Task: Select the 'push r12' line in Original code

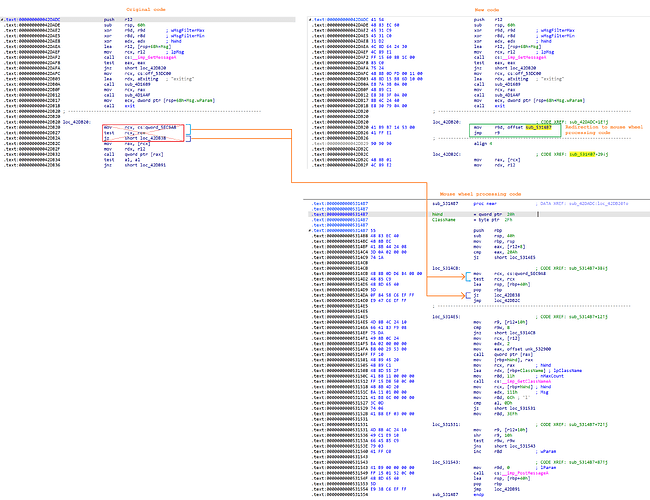Action: pyautogui.click(x=148, y=19)
